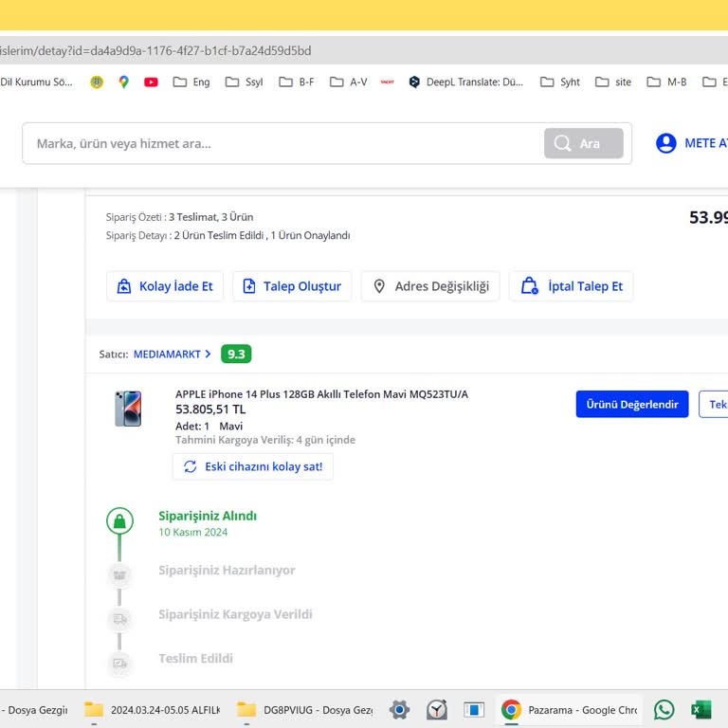Open the iPhone 14 Plus product thumbnail
This screenshot has width=728, height=728.
click(x=128, y=409)
